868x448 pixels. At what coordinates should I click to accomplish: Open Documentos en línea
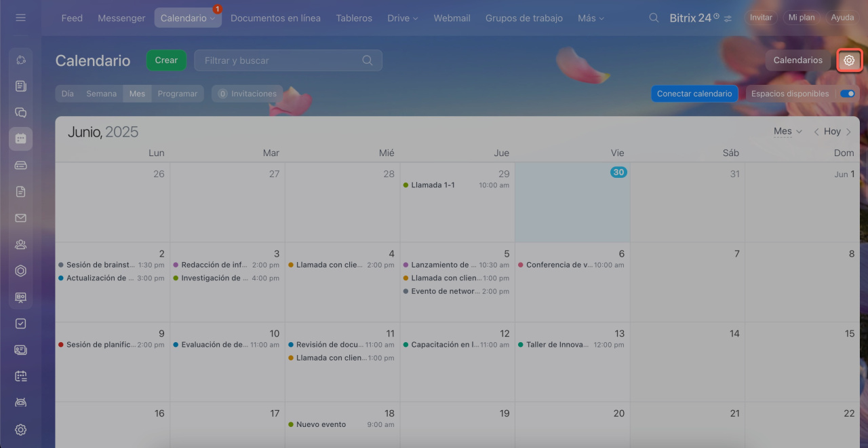point(275,18)
